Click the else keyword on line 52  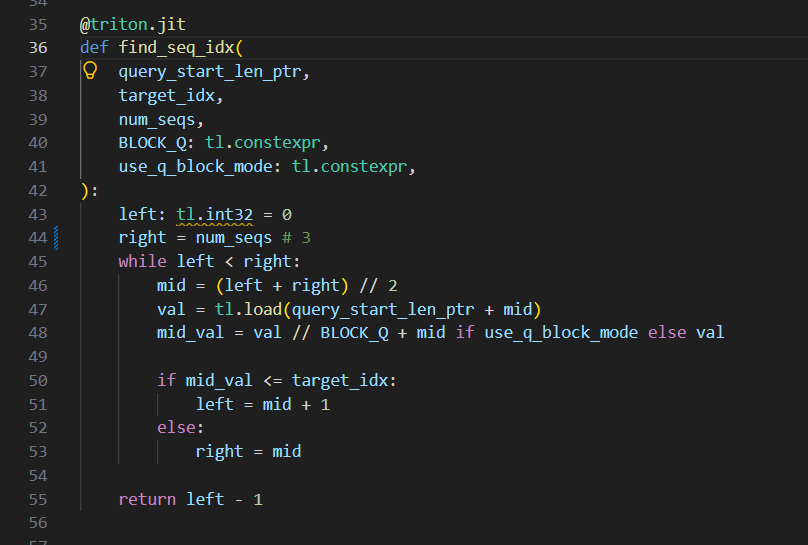pyautogui.click(x=176, y=428)
